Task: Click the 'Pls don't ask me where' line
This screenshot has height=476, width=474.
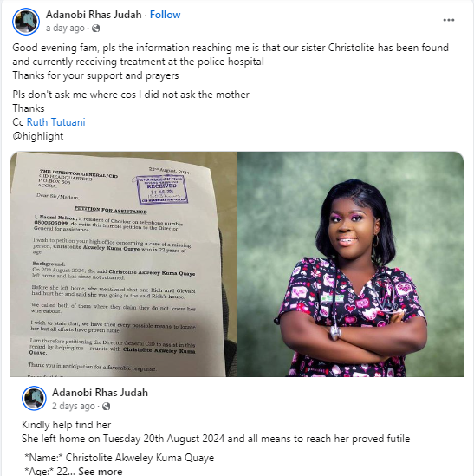Action: (131, 95)
